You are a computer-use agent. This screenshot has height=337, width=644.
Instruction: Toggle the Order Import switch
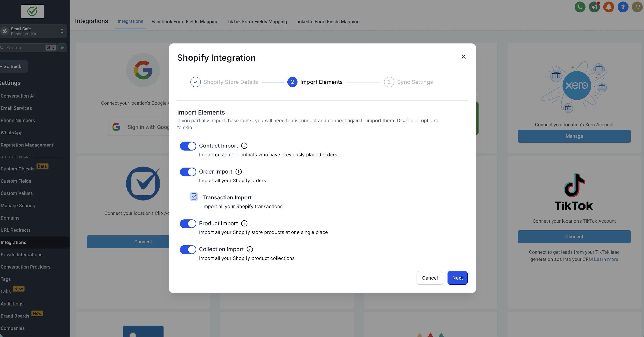188,172
